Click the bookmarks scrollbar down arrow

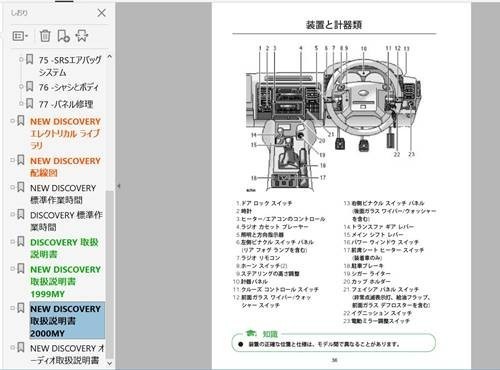pyautogui.click(x=109, y=363)
